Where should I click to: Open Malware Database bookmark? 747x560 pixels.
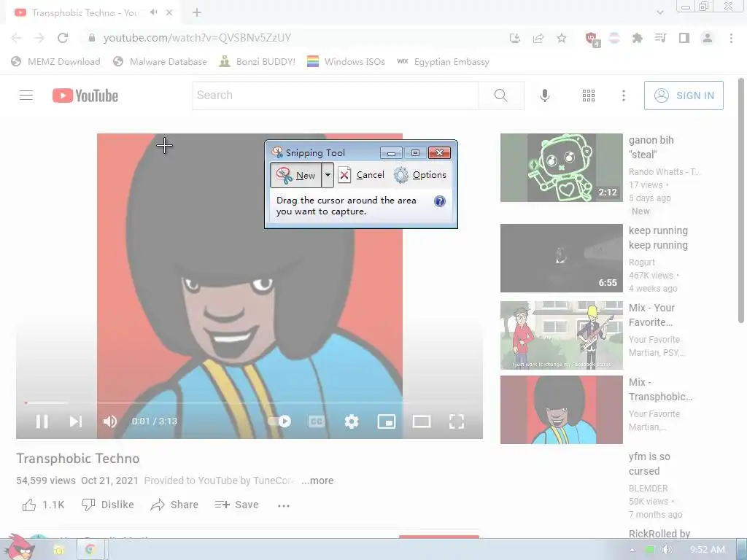click(160, 62)
